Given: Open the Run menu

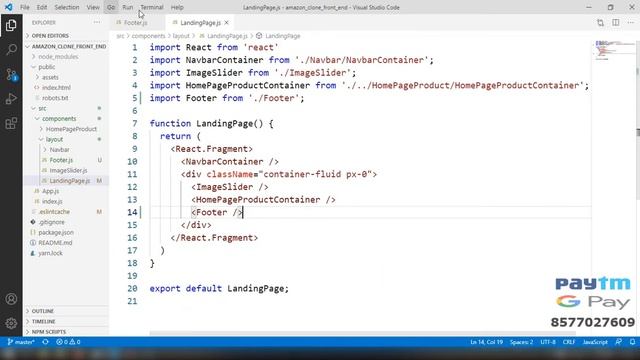Looking at the screenshot, I should coord(127,7).
